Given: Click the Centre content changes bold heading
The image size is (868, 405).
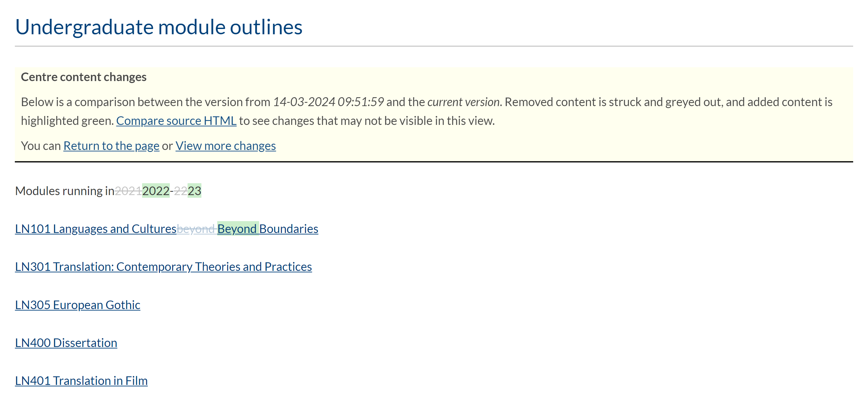Looking at the screenshot, I should point(83,77).
